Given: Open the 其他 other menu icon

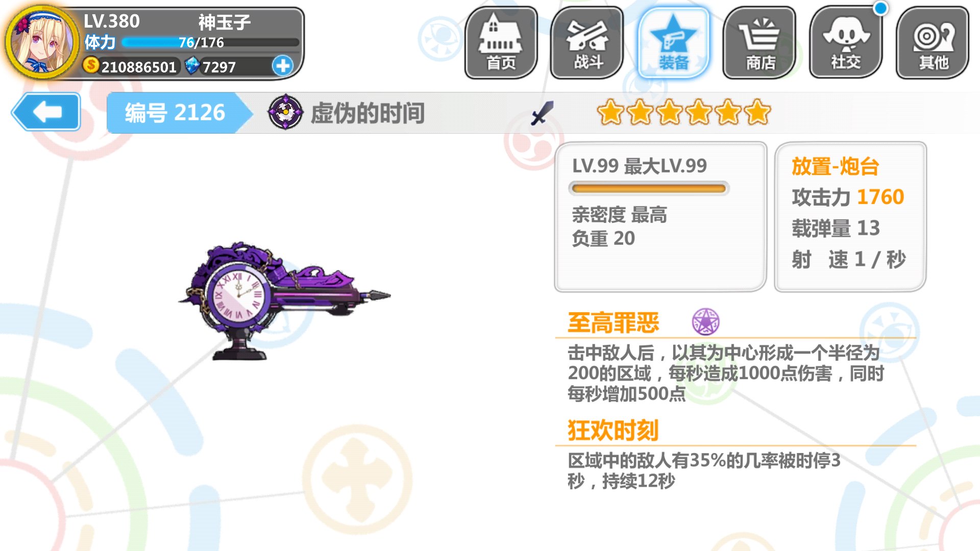Looking at the screenshot, I should click(933, 43).
